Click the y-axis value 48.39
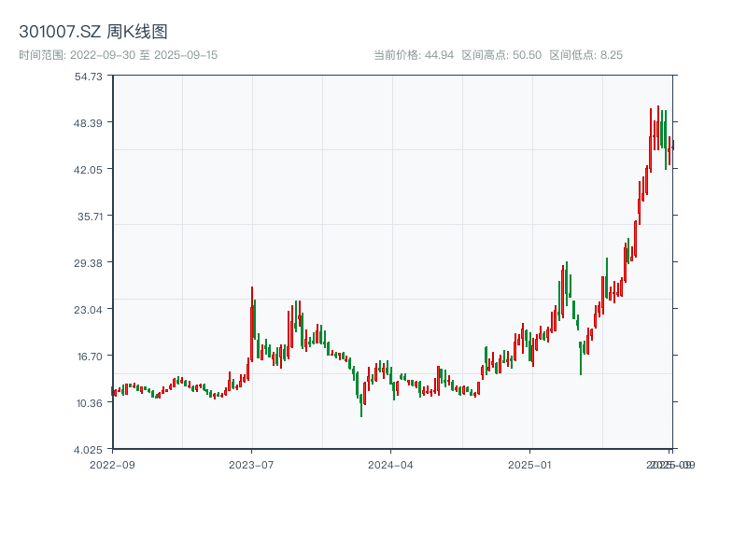Screen dimensions: 747x560 pyautogui.click(x=88, y=123)
